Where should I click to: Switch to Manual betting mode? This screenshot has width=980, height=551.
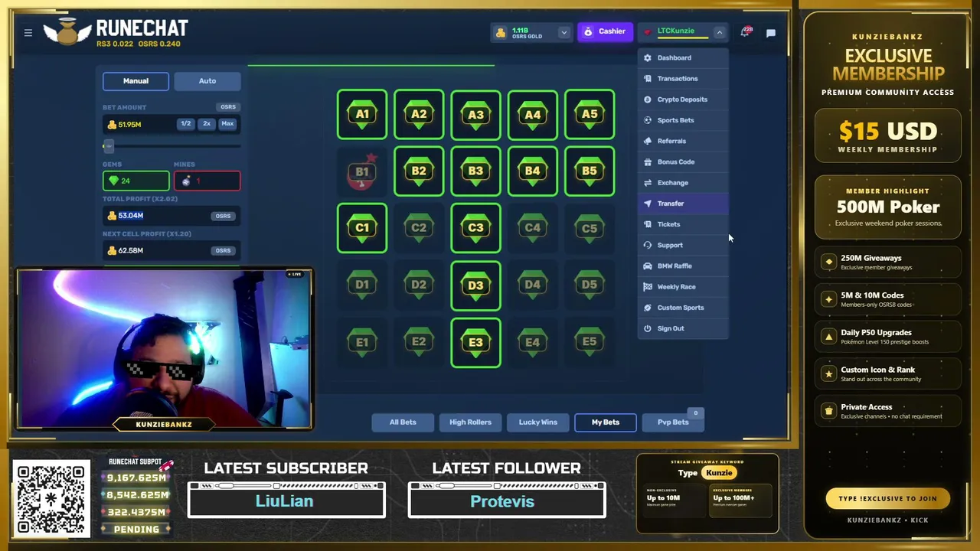136,81
